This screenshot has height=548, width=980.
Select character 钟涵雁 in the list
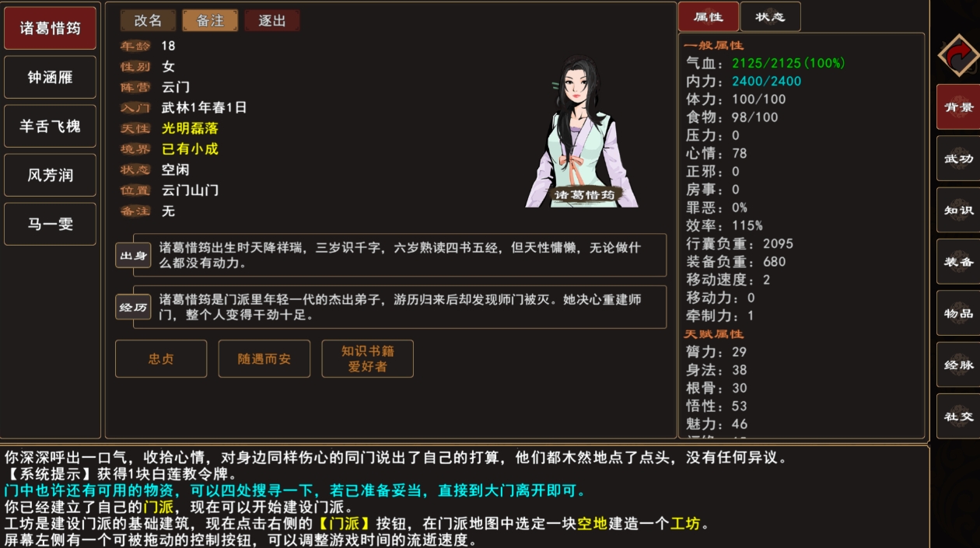[x=51, y=77]
